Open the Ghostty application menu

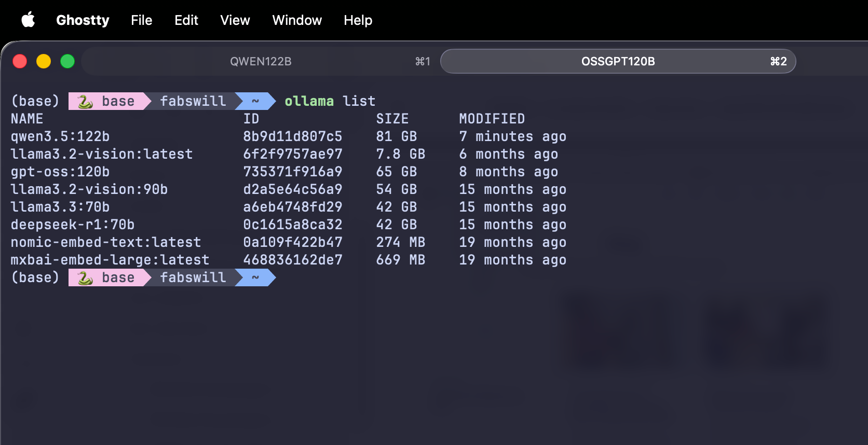tap(83, 20)
